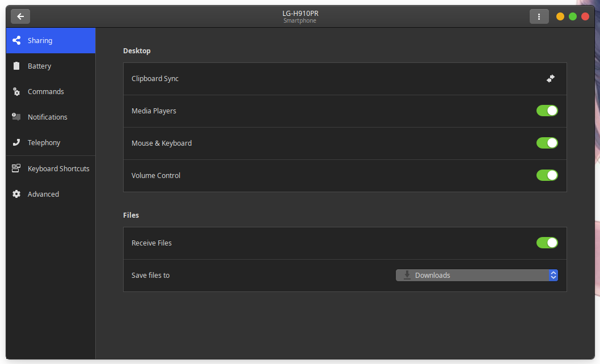Turn off the Volume Control switch

(x=547, y=175)
